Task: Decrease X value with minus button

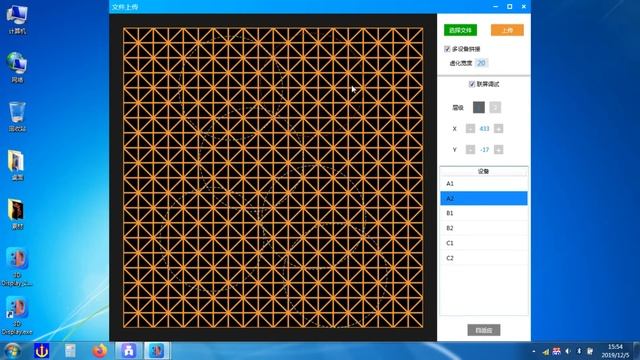Action: 470,129
